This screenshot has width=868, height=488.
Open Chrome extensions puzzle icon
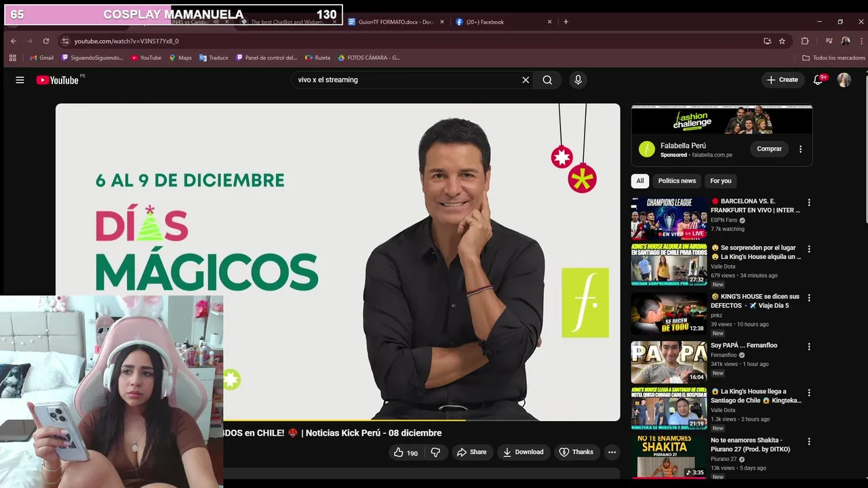point(805,41)
